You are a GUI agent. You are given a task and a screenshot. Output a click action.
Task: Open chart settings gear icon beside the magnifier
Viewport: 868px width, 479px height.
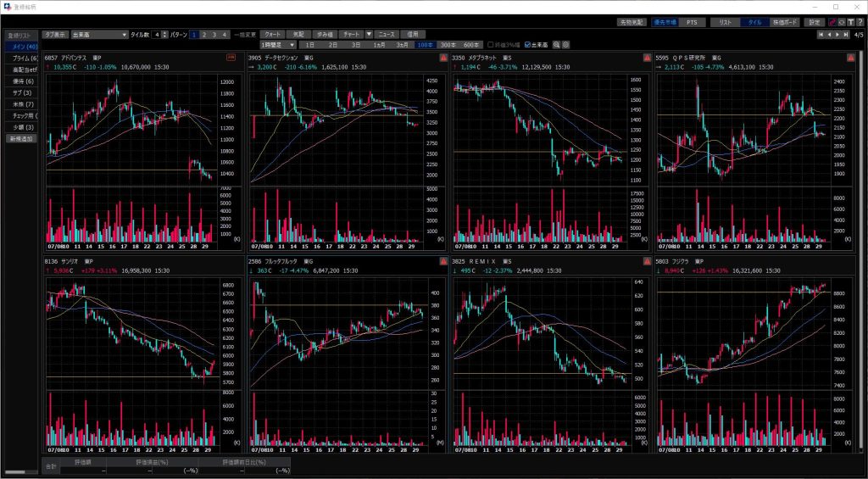coord(566,44)
